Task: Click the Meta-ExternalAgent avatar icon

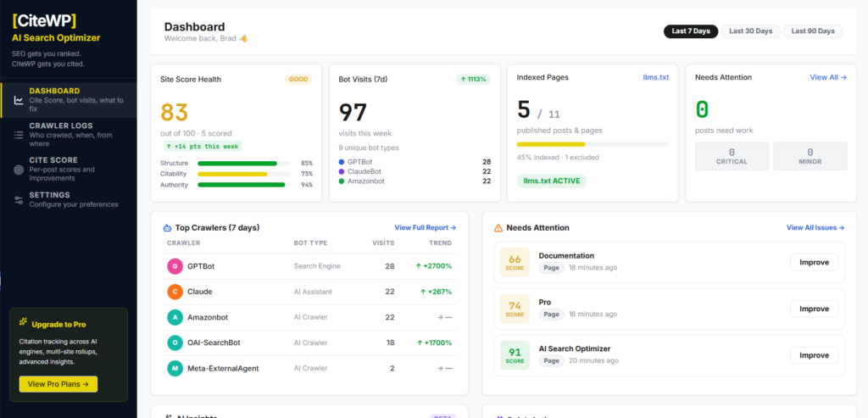Action: click(x=175, y=368)
